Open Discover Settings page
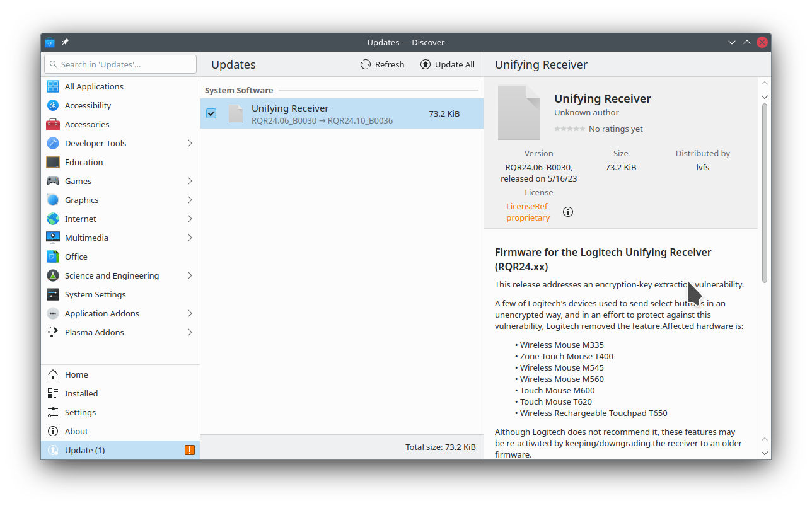812x508 pixels. pyautogui.click(x=120, y=412)
